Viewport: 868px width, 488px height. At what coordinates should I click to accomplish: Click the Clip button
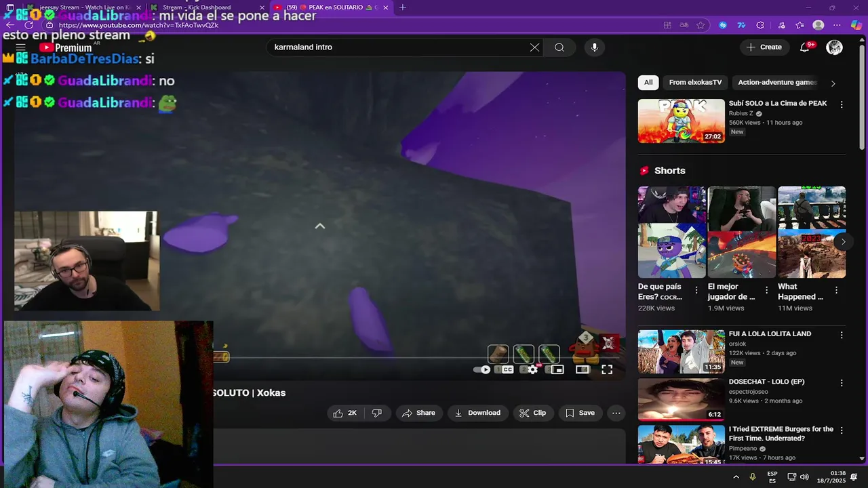click(x=532, y=413)
